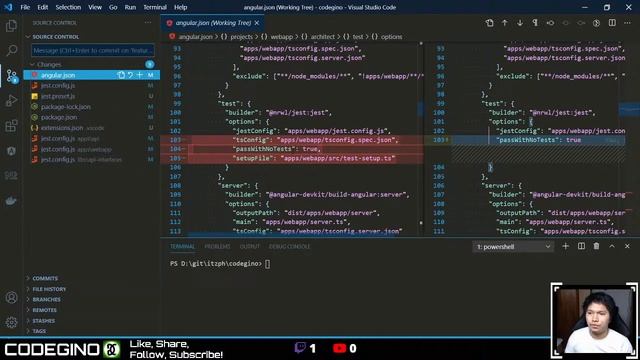640x360 pixels.
Task: Click 'webapp' in the breadcrumb
Action: 282,37
